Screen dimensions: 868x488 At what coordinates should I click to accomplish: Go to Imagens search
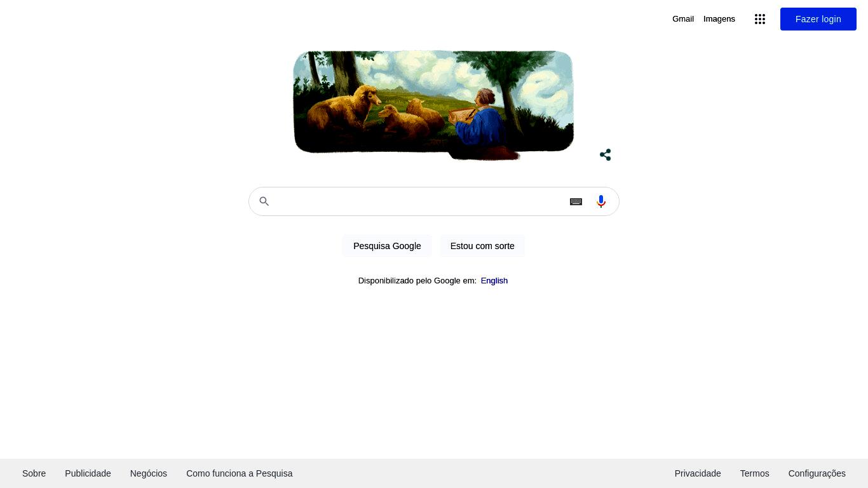point(719,19)
